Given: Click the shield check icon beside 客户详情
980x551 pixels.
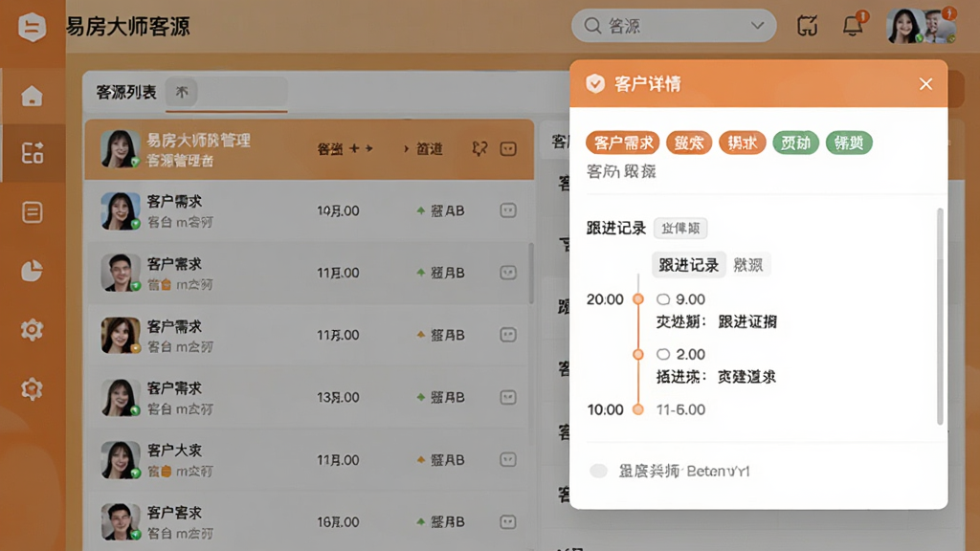Looking at the screenshot, I should pos(595,84).
